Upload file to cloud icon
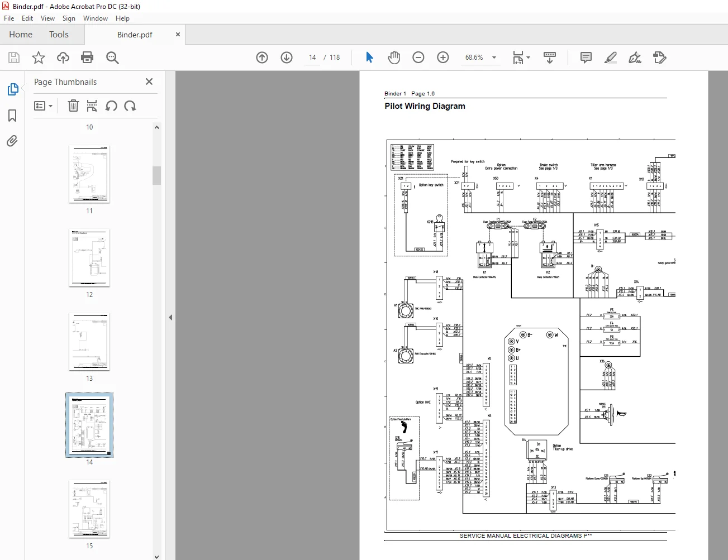 coord(63,58)
